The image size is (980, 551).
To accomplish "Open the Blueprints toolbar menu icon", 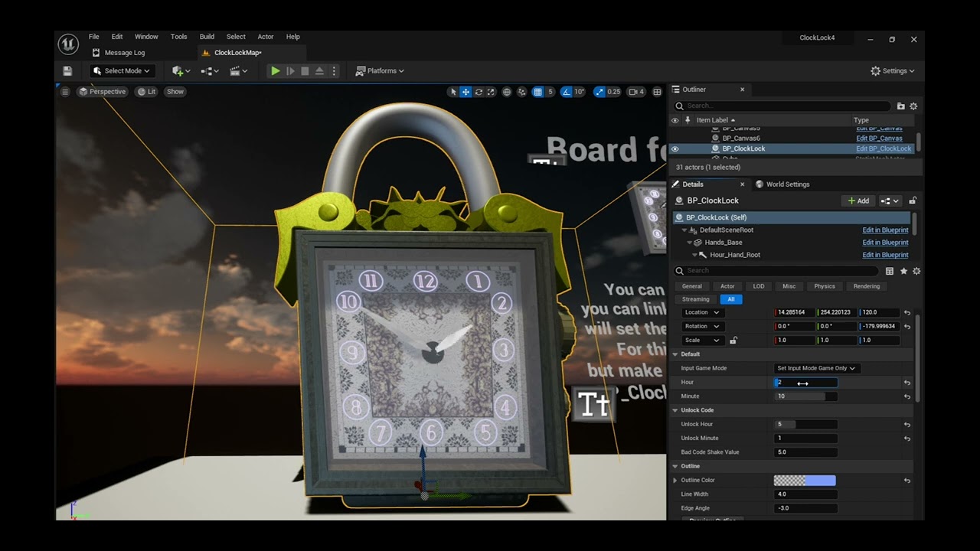I will click(x=208, y=71).
